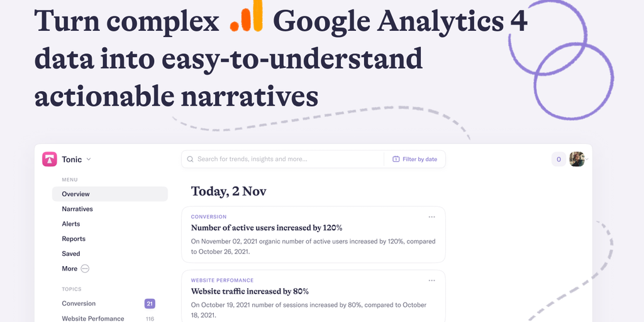Viewport: 644px width, 322px height.
Task: Open options menu on the website traffic card
Action: [x=431, y=280]
